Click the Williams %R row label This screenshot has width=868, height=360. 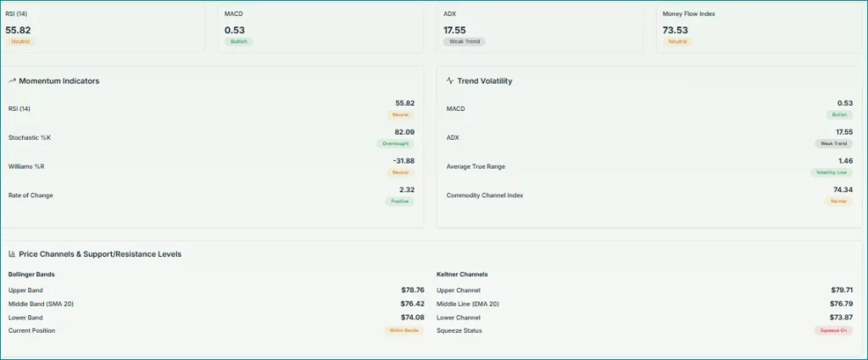point(25,167)
